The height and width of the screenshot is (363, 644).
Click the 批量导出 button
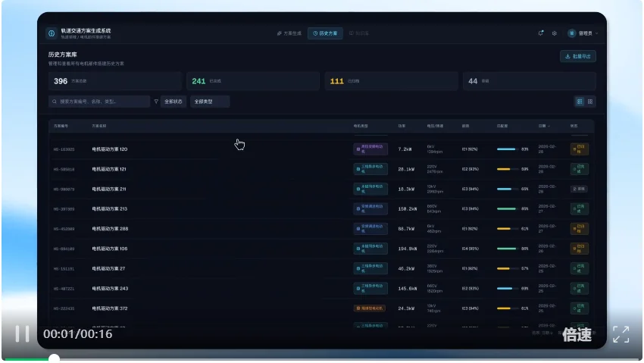pos(578,56)
